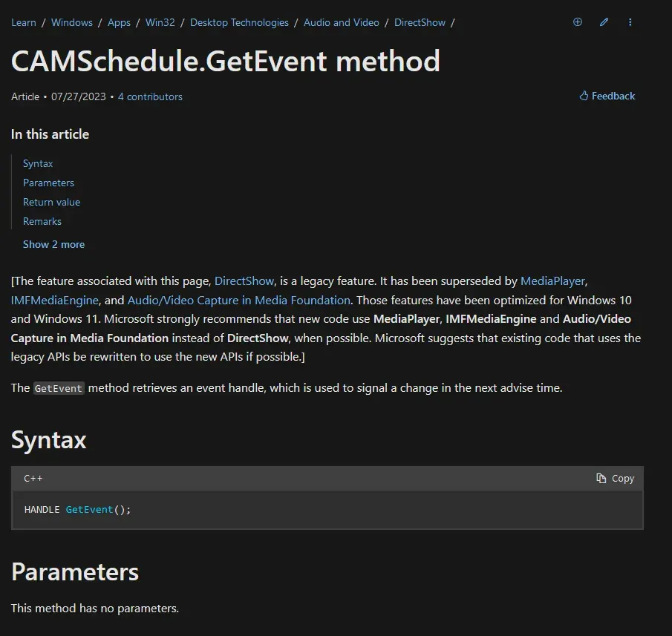Screen dimensions: 672x636
Task: Jump to Parameters section link
Action: (48, 183)
